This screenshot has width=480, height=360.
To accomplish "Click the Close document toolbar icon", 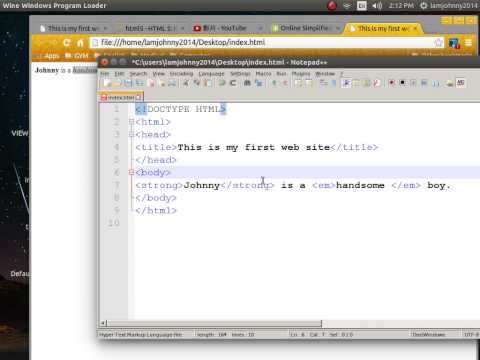I will click(x=151, y=83).
